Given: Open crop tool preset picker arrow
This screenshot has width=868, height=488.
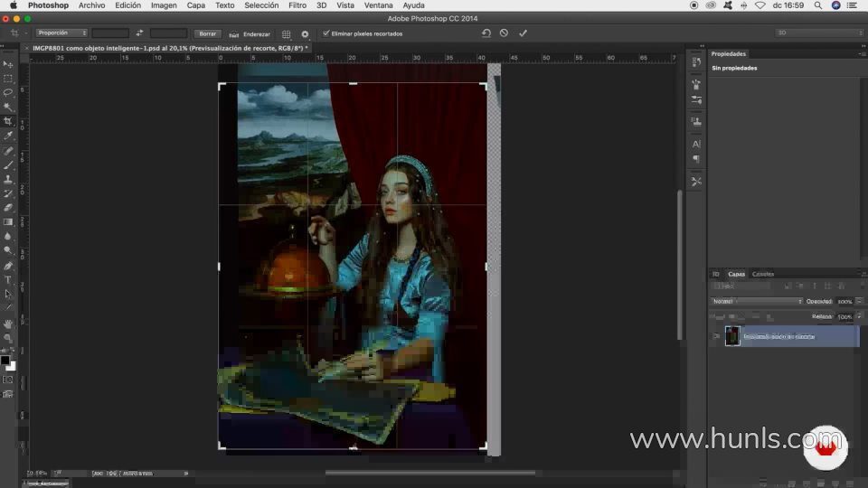Looking at the screenshot, I should 25,33.
